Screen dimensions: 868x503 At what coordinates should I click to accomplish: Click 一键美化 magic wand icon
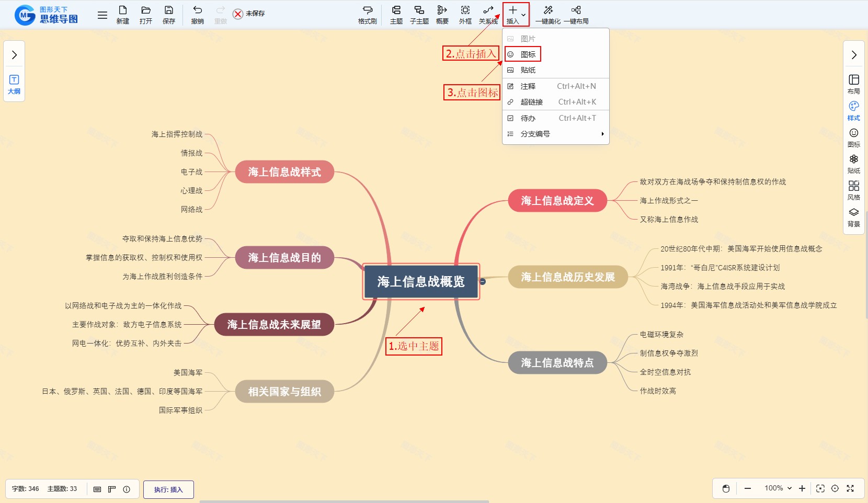(547, 14)
